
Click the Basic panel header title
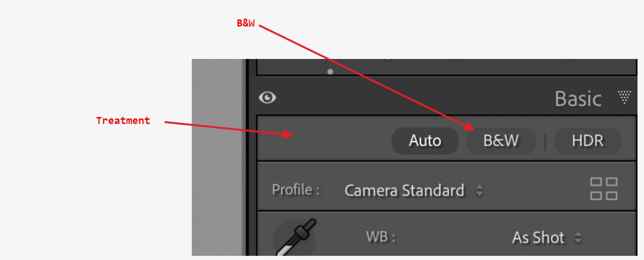point(578,98)
